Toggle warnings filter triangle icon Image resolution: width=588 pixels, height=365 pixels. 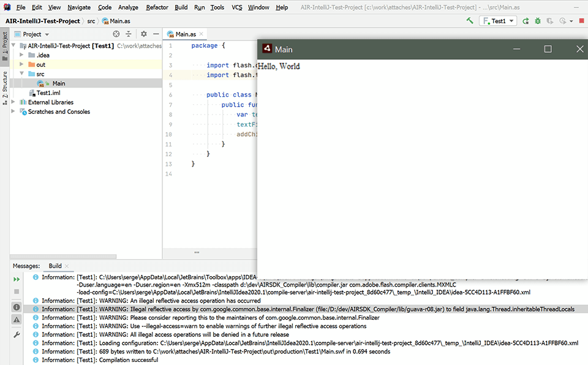[17, 320]
